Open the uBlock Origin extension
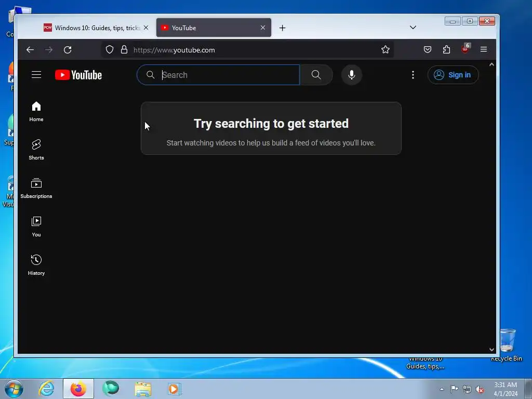 point(465,49)
